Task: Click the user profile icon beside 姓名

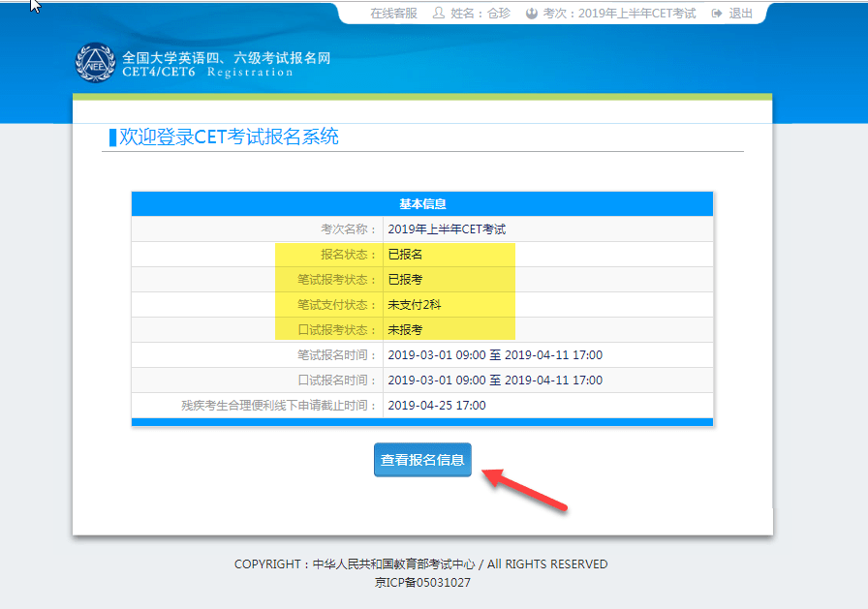Action: pos(439,13)
